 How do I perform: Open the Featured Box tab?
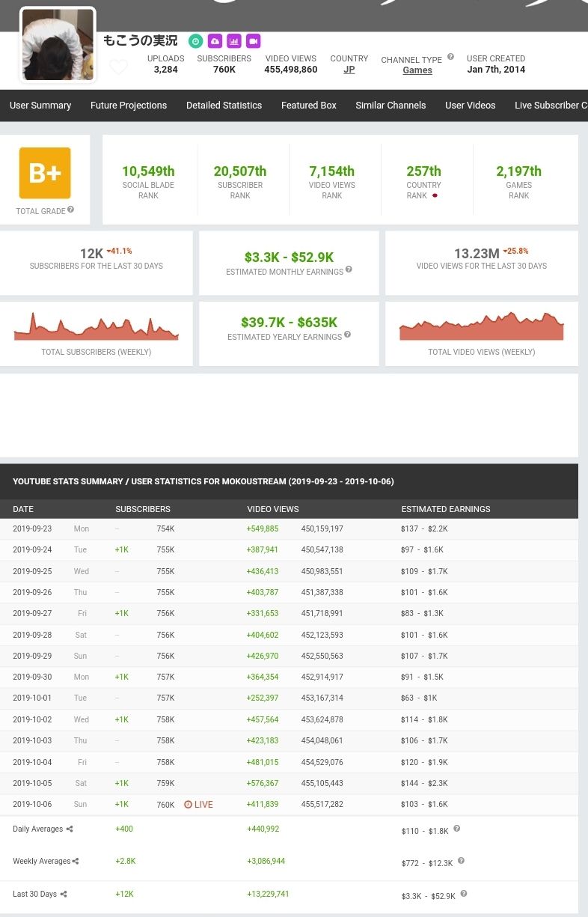[x=309, y=106]
